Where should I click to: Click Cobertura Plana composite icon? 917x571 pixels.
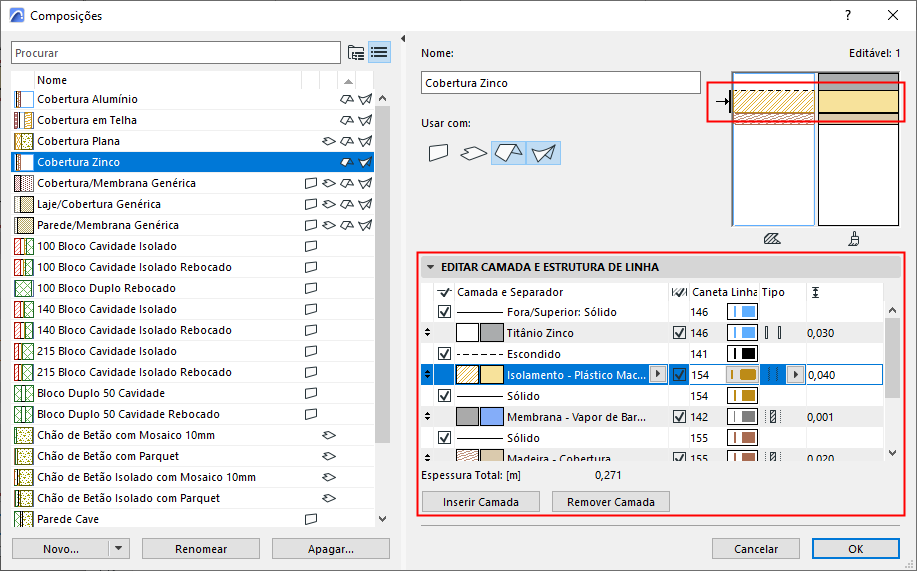[23, 141]
